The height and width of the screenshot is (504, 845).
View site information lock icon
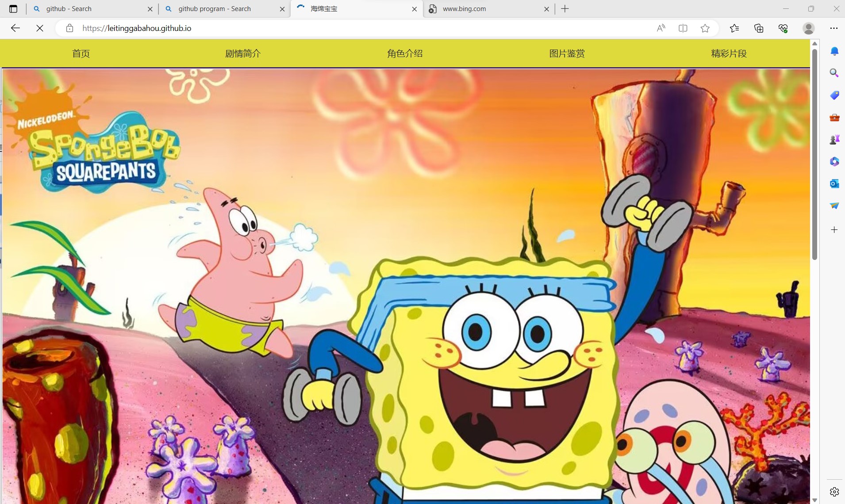69,28
